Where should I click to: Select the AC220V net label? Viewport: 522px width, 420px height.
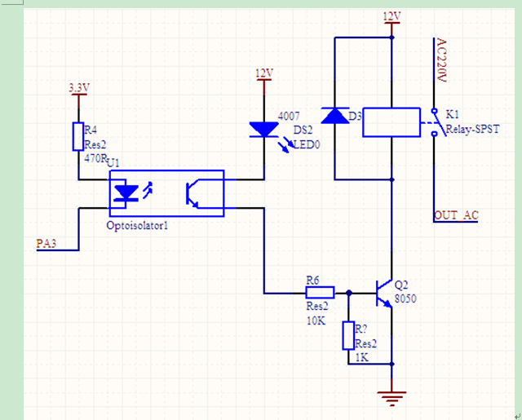pyautogui.click(x=441, y=60)
